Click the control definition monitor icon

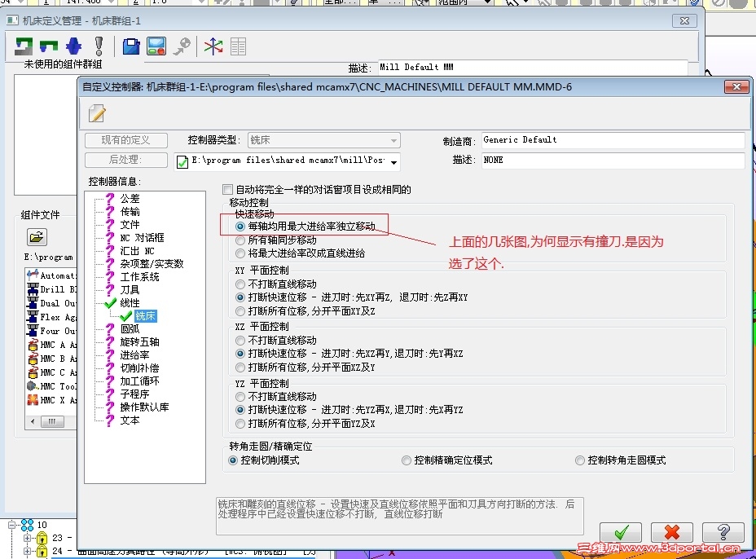156,46
